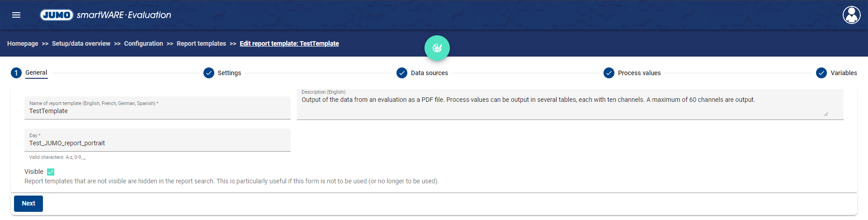
Task: Switch to the Settings step tab
Action: (229, 73)
